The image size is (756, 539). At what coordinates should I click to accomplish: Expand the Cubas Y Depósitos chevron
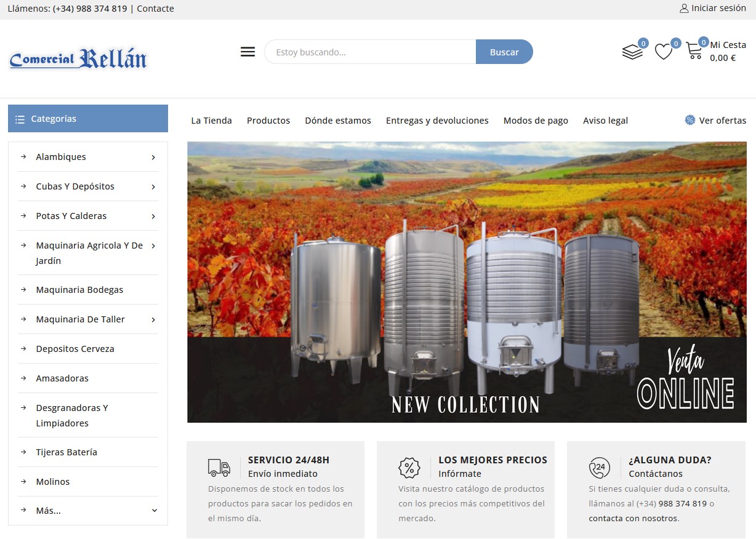[153, 187]
